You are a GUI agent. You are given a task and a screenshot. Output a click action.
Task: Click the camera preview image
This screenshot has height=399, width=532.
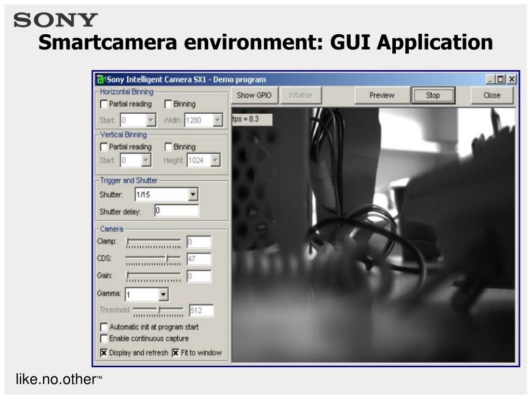point(373,235)
